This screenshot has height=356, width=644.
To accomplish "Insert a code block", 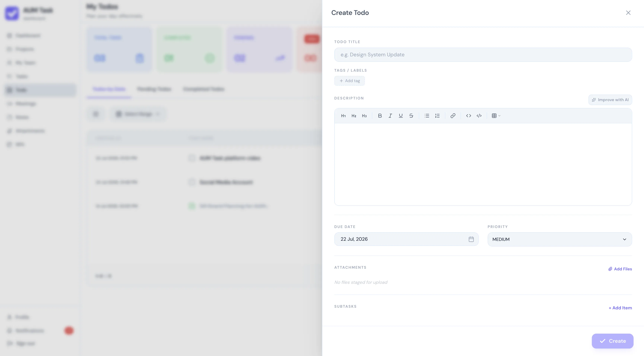I will tap(479, 116).
